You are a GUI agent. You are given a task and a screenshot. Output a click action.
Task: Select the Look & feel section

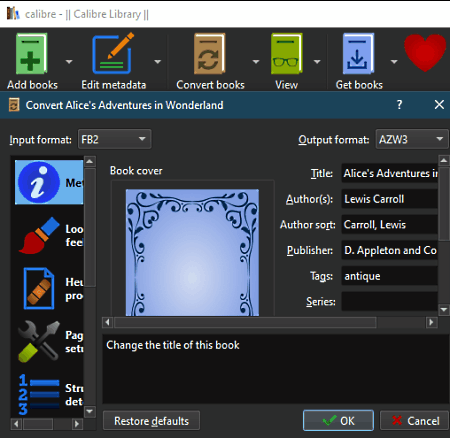49,235
